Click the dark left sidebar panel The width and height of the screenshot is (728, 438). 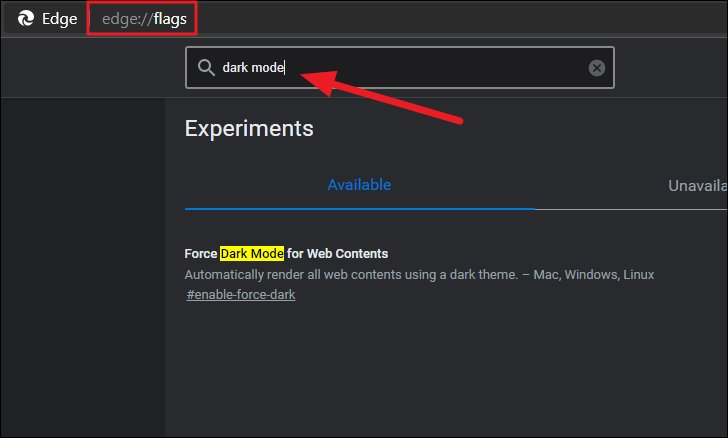[x=83, y=267]
